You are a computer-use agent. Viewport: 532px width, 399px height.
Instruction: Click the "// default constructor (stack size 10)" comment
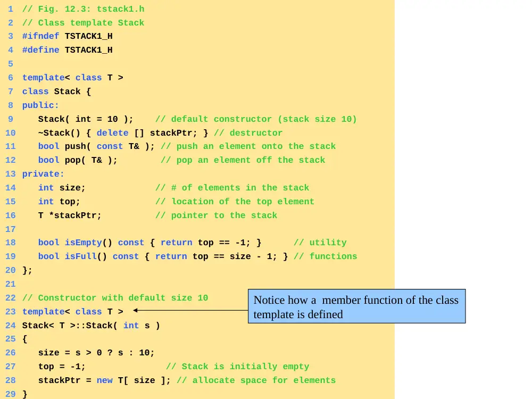[256, 119]
